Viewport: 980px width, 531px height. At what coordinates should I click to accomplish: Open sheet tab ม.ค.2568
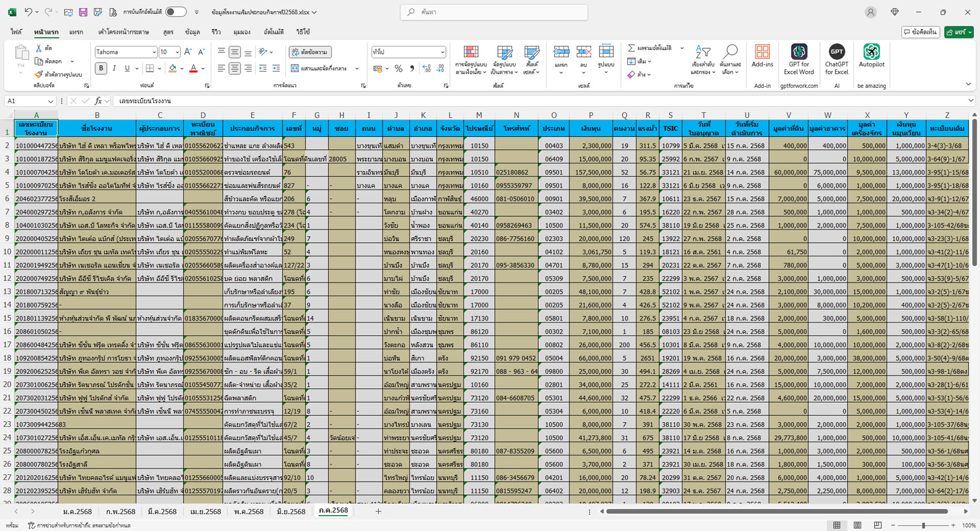77,511
